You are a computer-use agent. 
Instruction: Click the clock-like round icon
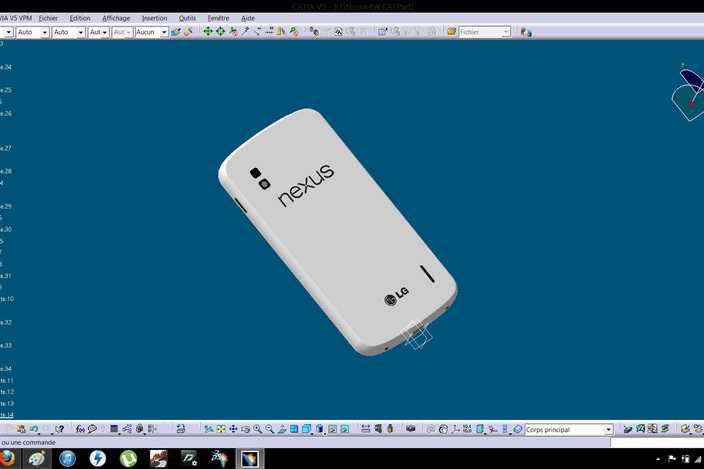pos(444,429)
